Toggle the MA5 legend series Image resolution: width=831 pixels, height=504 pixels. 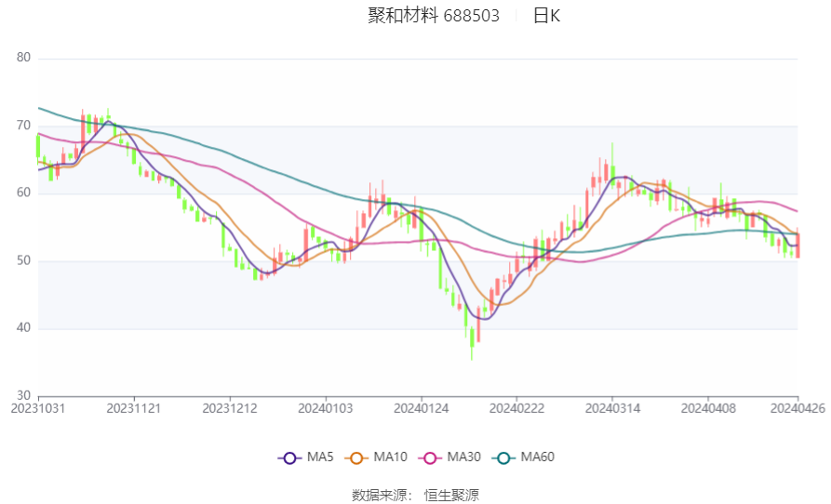pyautogui.click(x=305, y=458)
